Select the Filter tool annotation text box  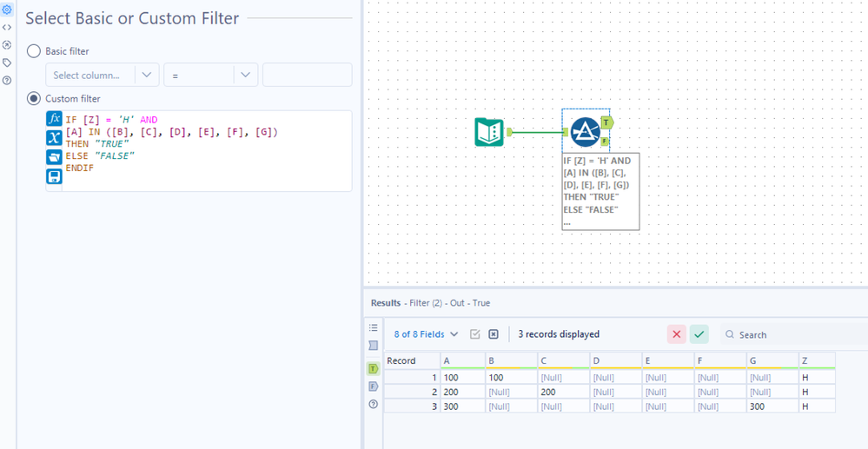click(x=600, y=192)
